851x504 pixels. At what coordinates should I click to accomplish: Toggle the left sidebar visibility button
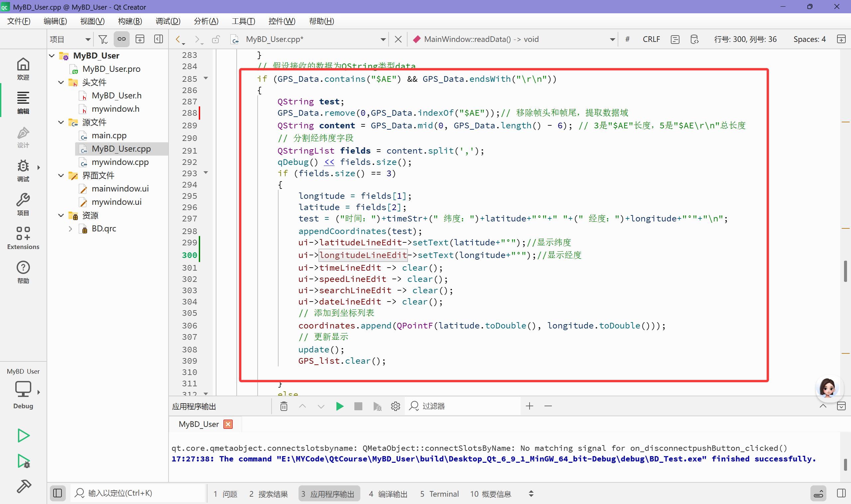pyautogui.click(x=58, y=493)
